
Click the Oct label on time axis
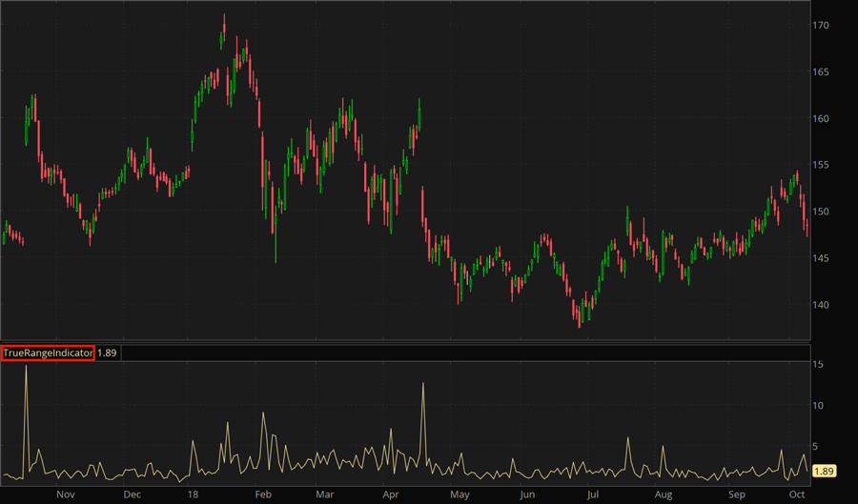click(x=797, y=494)
